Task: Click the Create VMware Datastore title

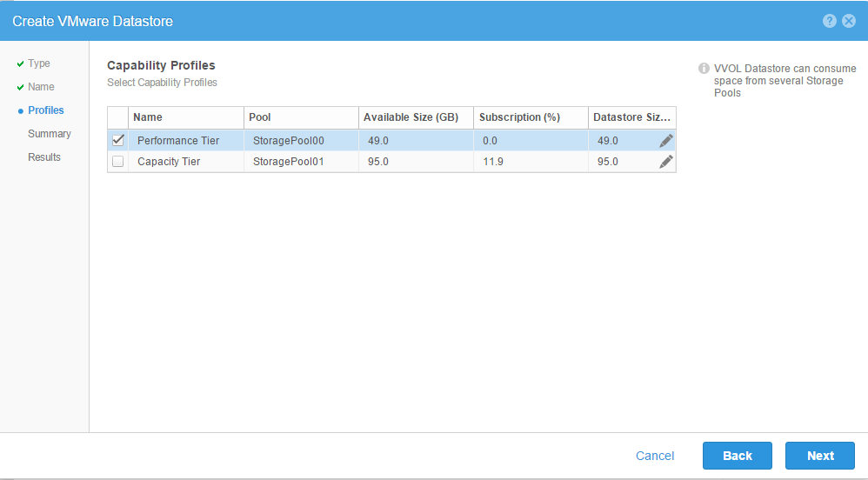Action: tap(92, 21)
